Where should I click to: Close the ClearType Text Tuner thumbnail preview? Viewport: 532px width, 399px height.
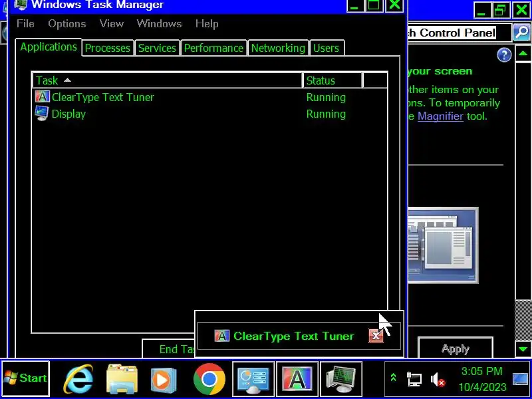376,336
